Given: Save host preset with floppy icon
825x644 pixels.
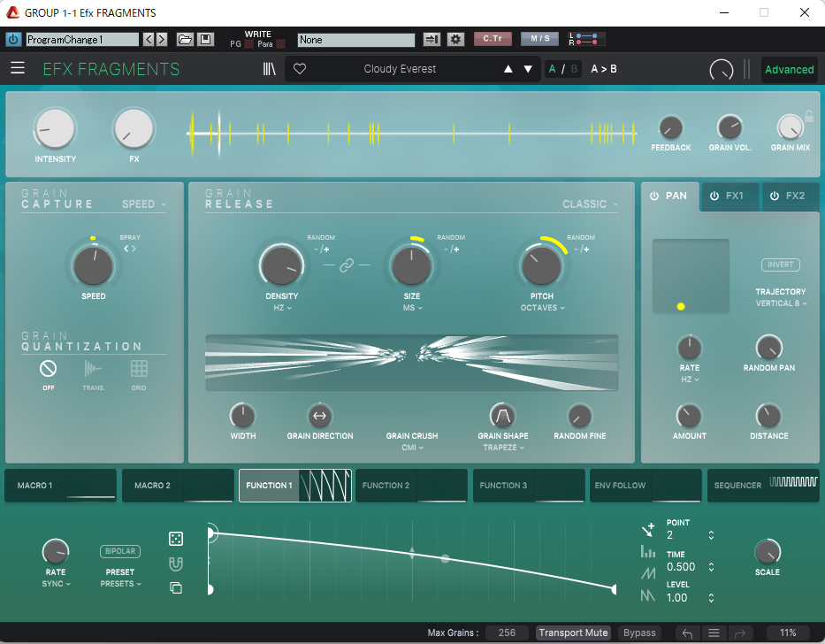Looking at the screenshot, I should click(x=205, y=40).
